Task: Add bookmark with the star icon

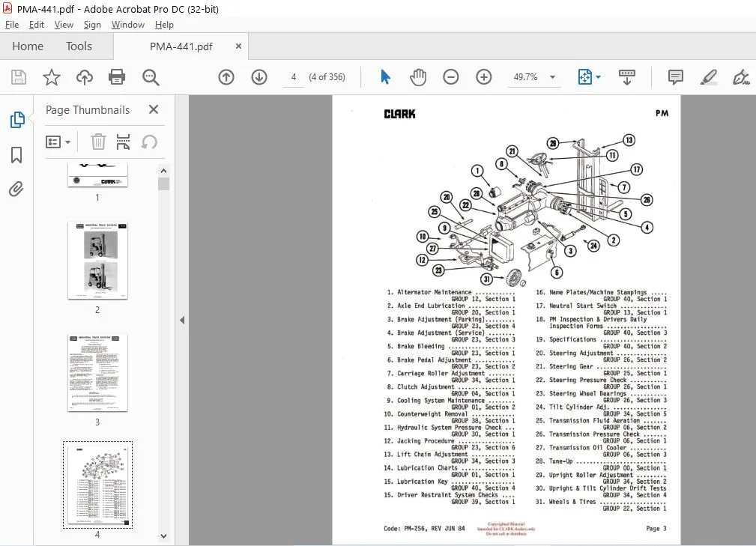Action: coord(52,77)
